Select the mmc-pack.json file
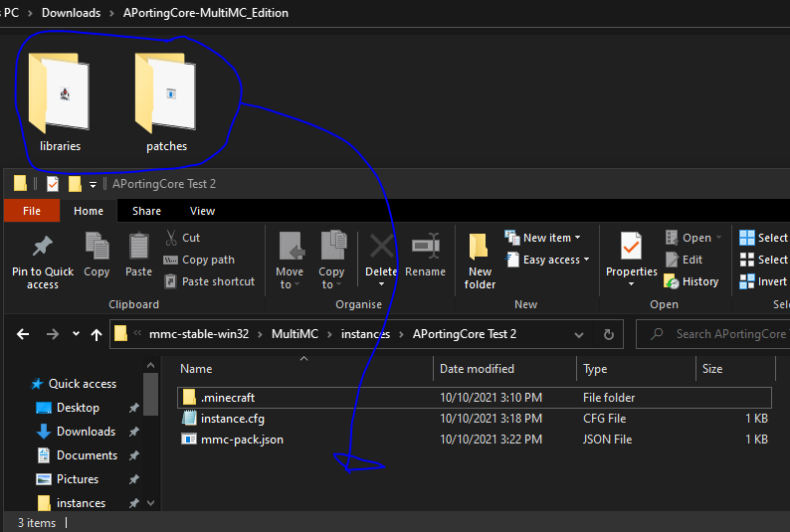790x532 pixels. pos(475,440)
